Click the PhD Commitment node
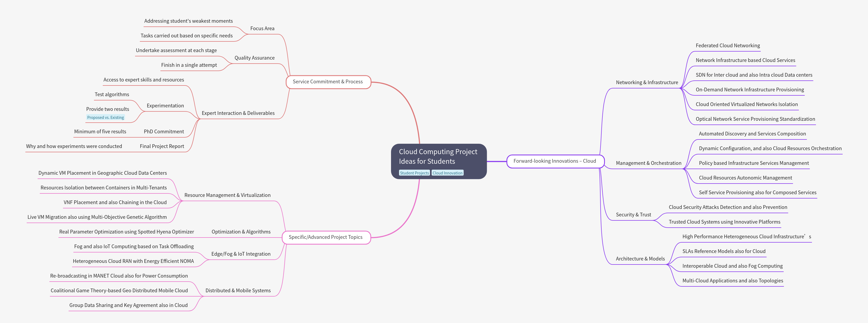868x323 pixels. 163,131
